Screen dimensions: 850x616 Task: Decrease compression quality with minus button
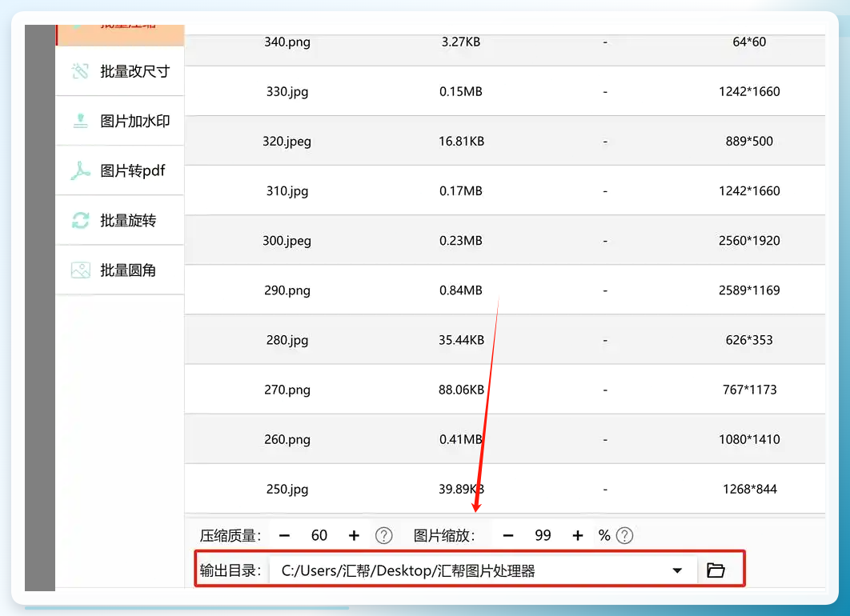(x=285, y=536)
